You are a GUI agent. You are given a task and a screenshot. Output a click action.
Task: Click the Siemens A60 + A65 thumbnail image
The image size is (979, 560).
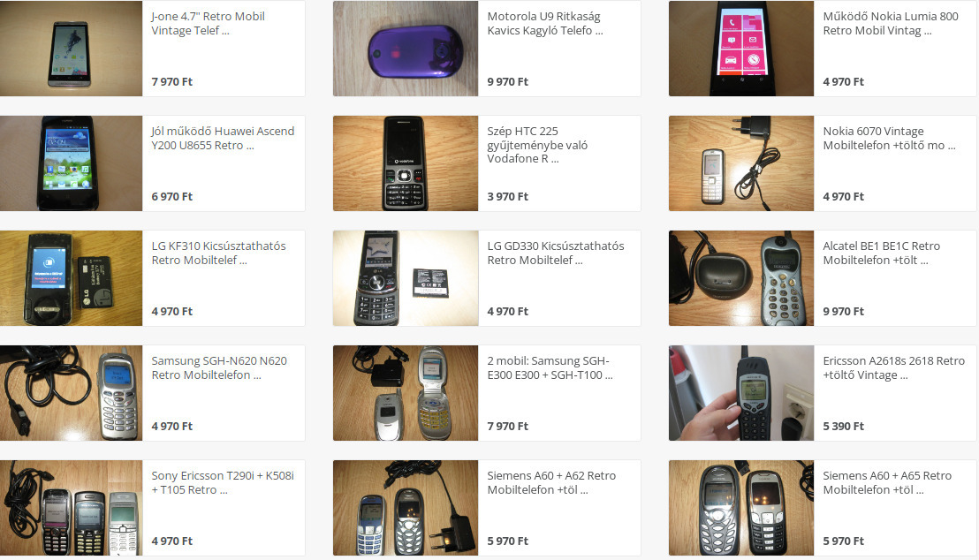tap(741, 508)
